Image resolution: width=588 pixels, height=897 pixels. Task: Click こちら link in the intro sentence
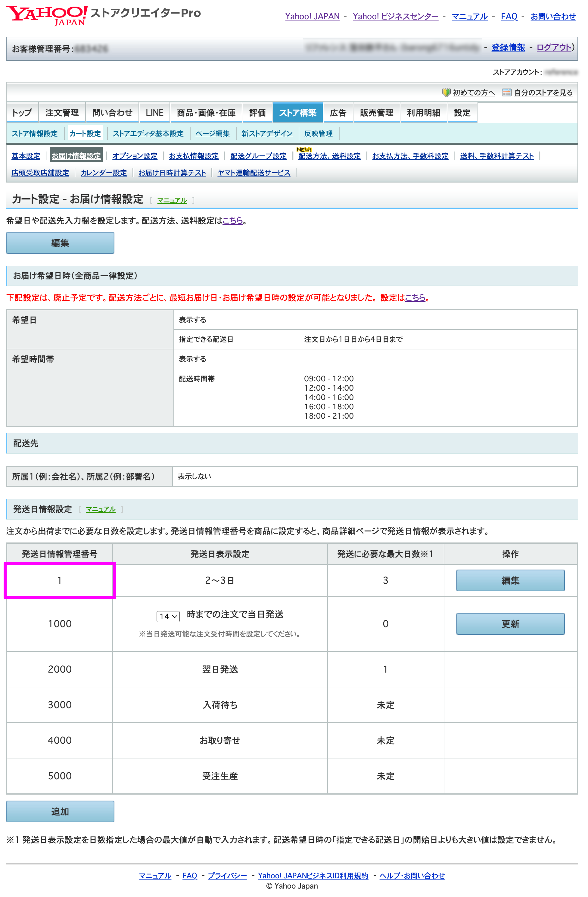[x=232, y=220]
